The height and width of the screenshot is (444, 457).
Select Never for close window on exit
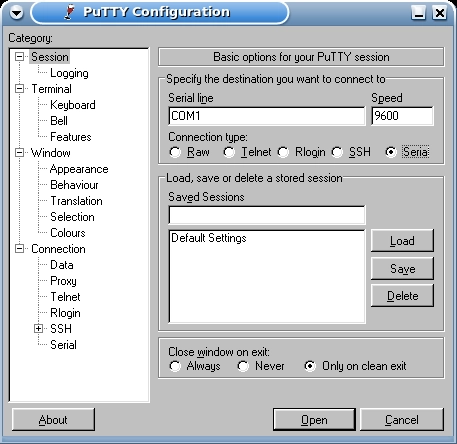tap(243, 366)
